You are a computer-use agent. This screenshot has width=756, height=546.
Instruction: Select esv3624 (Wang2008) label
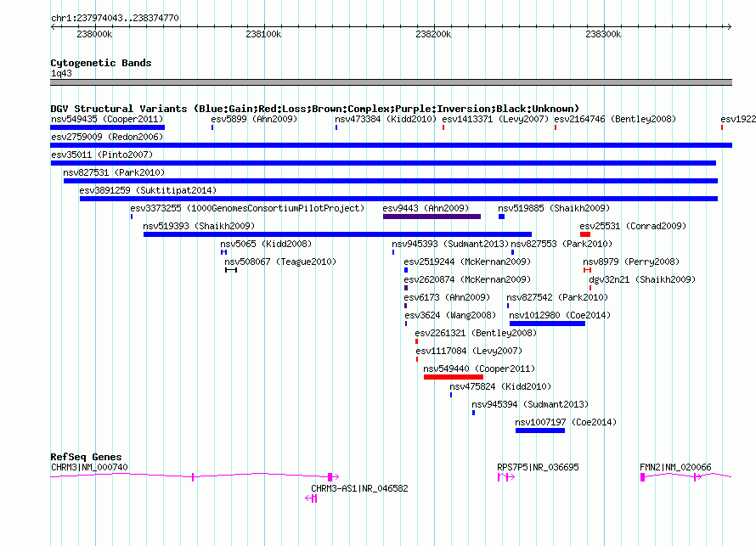coord(450,315)
